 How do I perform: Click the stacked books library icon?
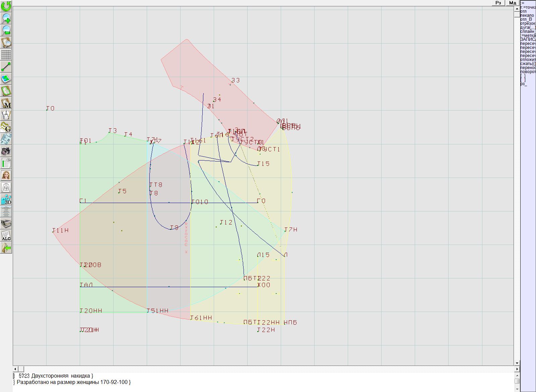(x=6, y=223)
